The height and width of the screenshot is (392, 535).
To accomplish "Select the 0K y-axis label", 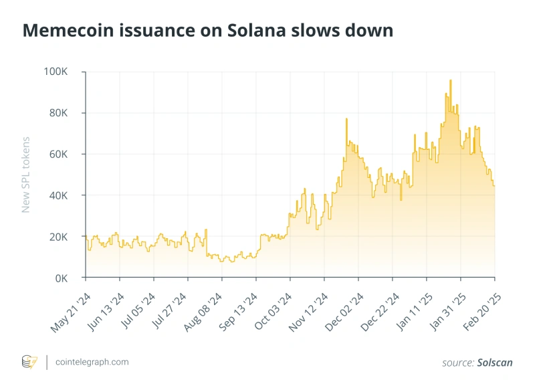I will point(62,278).
